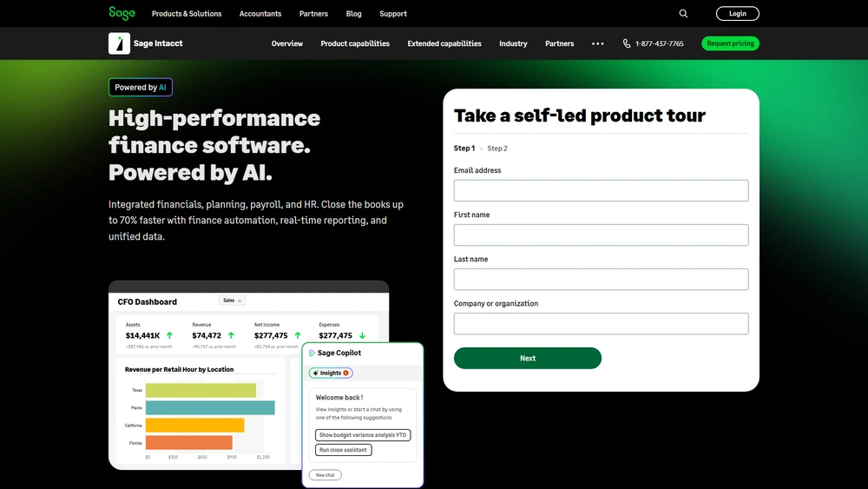
Task: Open the three-dots more menu
Action: pyautogui.click(x=598, y=43)
